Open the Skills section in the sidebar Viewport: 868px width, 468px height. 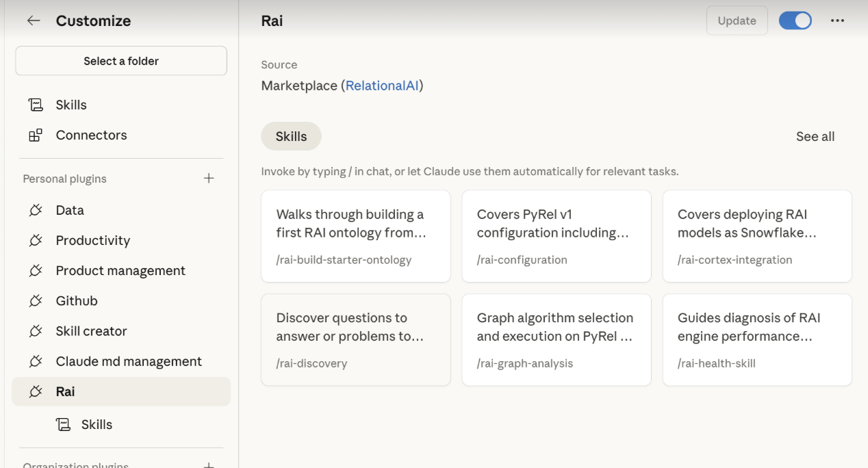71,105
